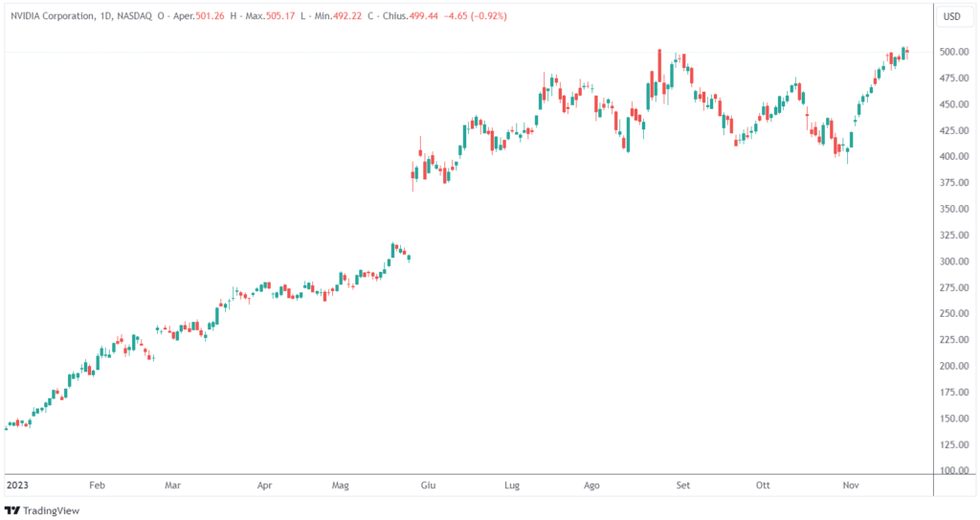Select the 2023 year label on time axis
The image size is (980, 520).
[x=15, y=486]
